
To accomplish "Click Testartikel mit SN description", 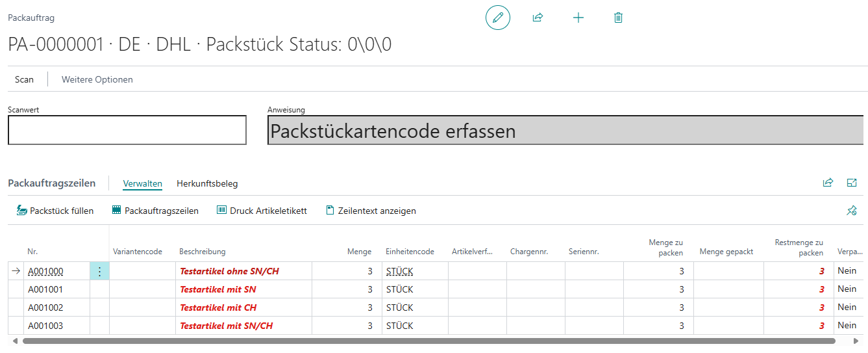I will [x=217, y=289].
